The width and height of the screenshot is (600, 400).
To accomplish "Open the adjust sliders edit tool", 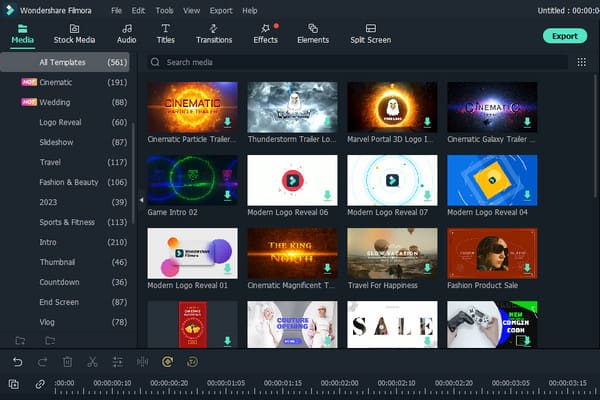I will 117,362.
